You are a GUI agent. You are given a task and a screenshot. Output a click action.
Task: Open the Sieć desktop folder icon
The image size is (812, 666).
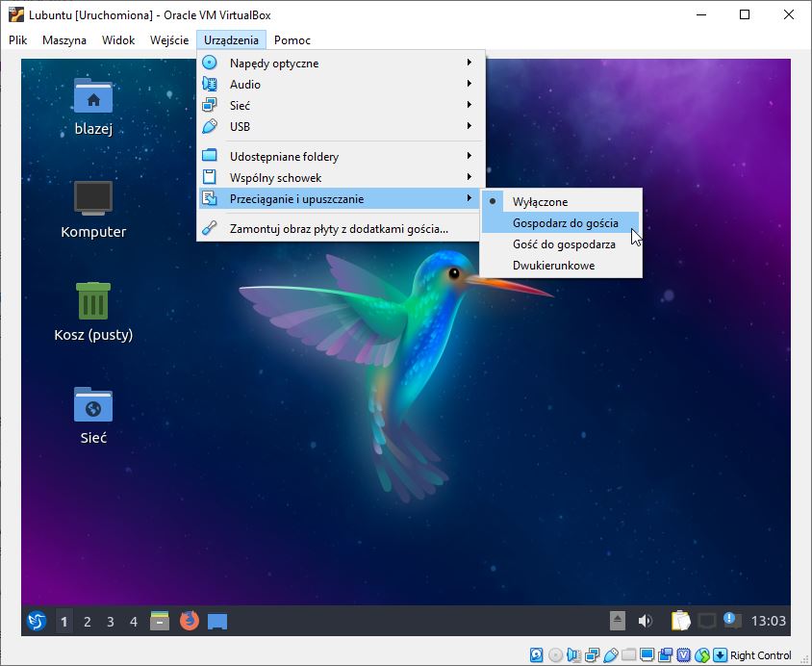coord(93,404)
